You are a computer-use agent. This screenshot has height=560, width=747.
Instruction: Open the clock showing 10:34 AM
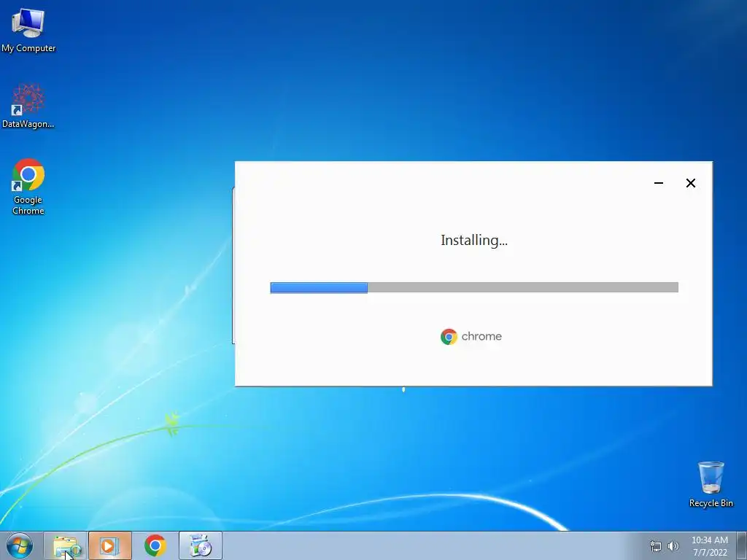710,546
